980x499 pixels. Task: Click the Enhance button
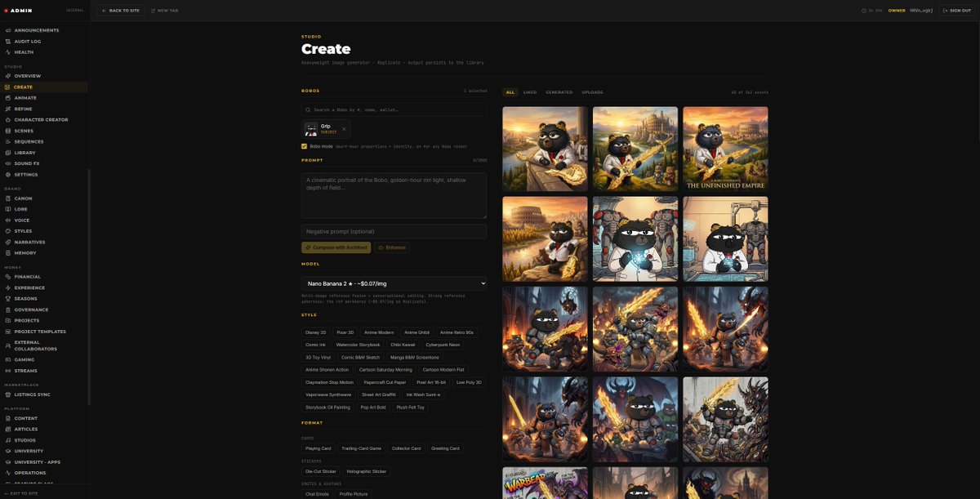click(392, 247)
